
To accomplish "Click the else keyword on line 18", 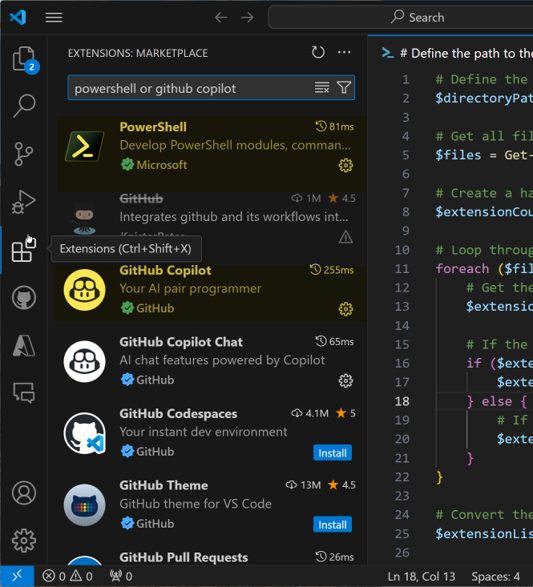I will coord(497,401).
